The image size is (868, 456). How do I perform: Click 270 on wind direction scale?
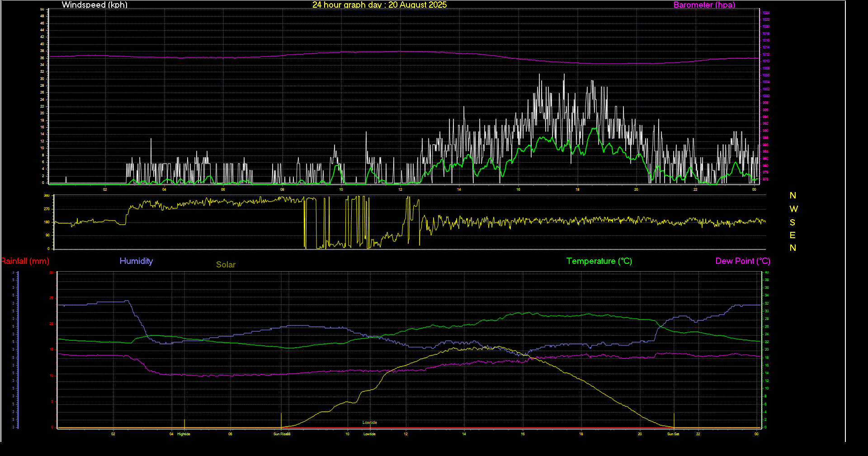(47, 209)
